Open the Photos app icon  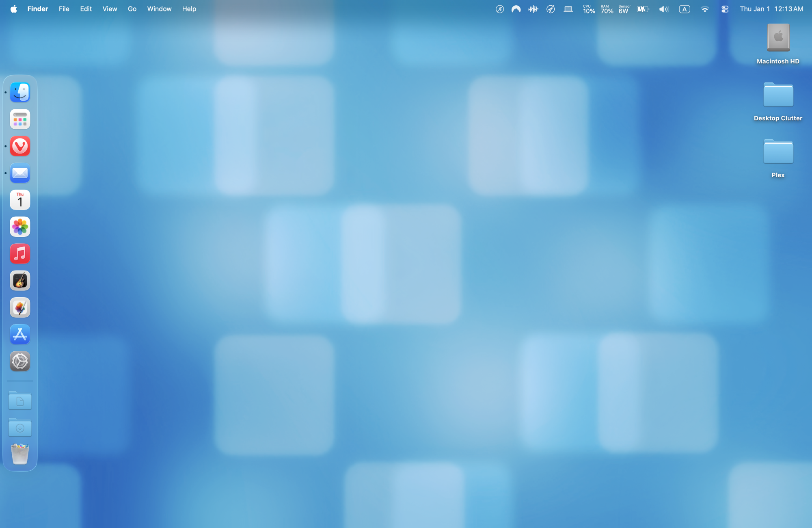click(20, 227)
